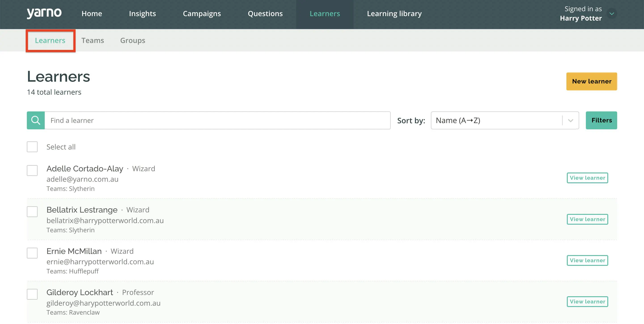Focus the Find a learner search field

218,120
